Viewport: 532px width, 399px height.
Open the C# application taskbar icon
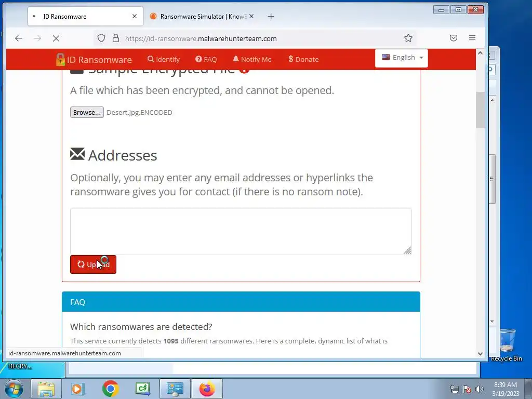coord(142,389)
